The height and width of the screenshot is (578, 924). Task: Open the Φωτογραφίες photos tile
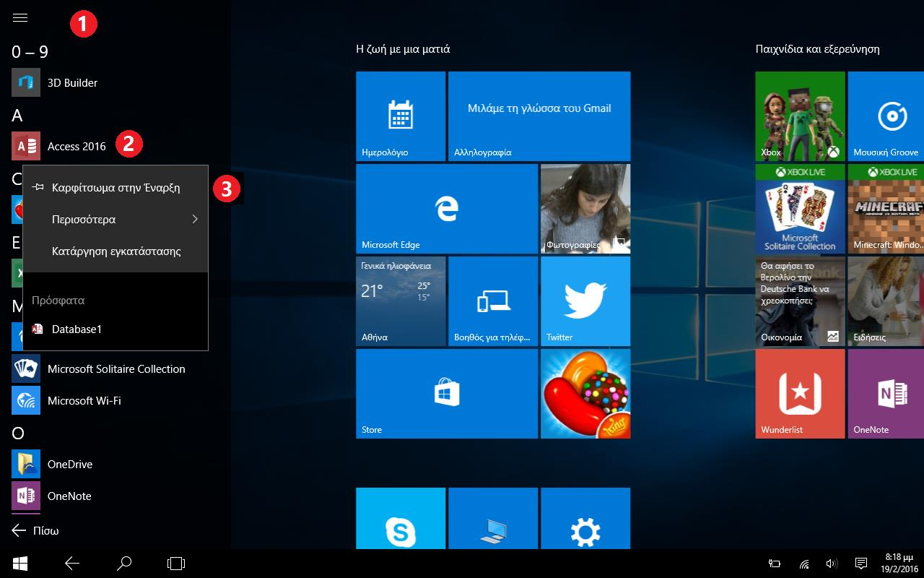[x=585, y=209]
